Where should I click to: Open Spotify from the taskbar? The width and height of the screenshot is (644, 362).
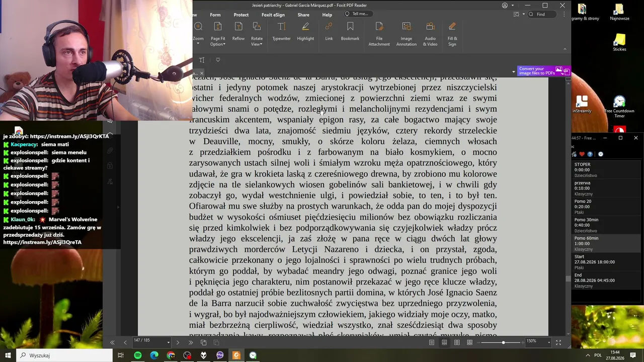[137, 355]
